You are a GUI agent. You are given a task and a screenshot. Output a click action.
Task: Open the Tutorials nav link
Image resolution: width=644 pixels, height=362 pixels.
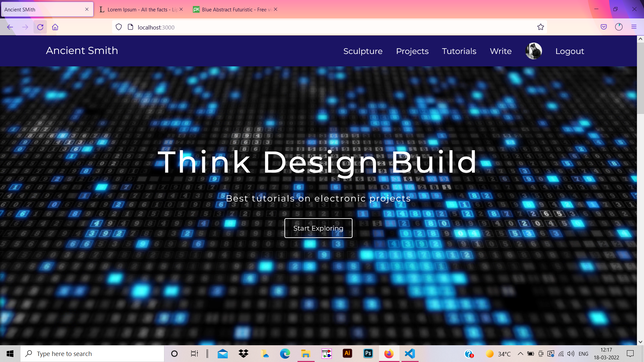coord(459,51)
